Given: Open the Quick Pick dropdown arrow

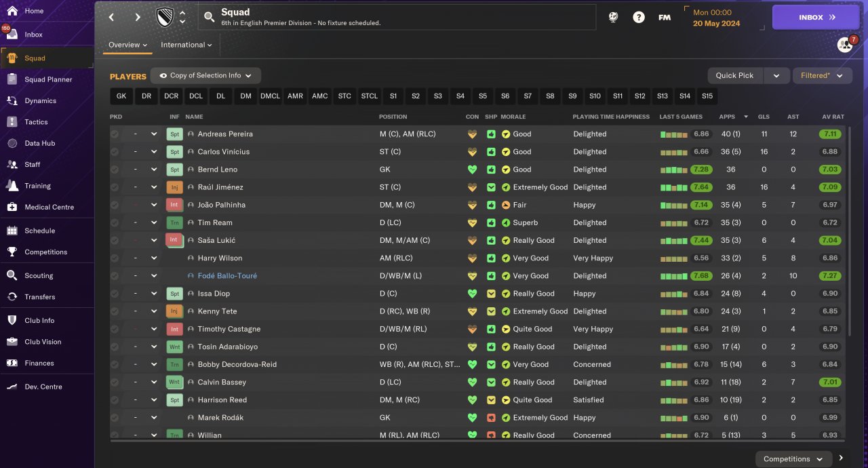Looking at the screenshot, I should 776,76.
